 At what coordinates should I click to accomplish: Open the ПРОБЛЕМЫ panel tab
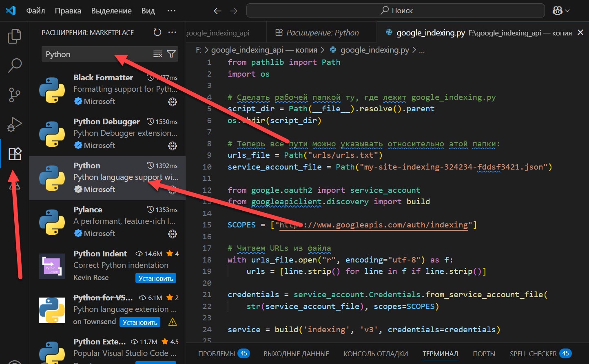pos(217,353)
